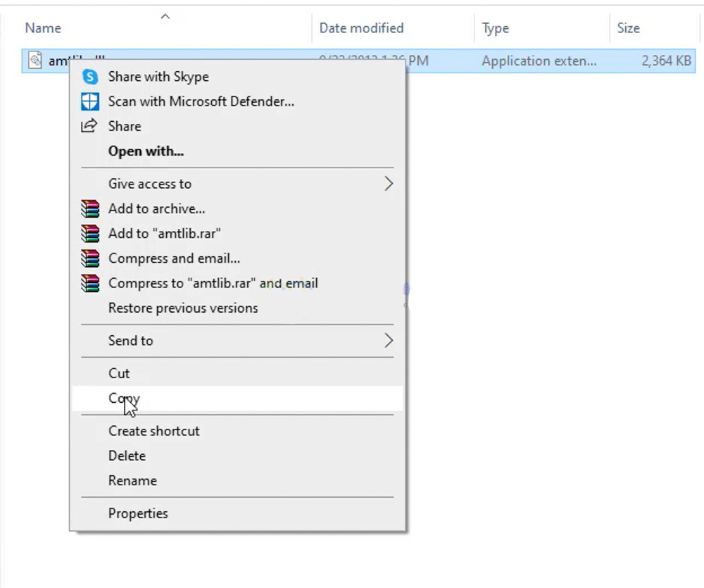The width and height of the screenshot is (704, 588).
Task: Click WinRAR icon beside Compress to "amtlib.rar" and email
Action: point(90,284)
